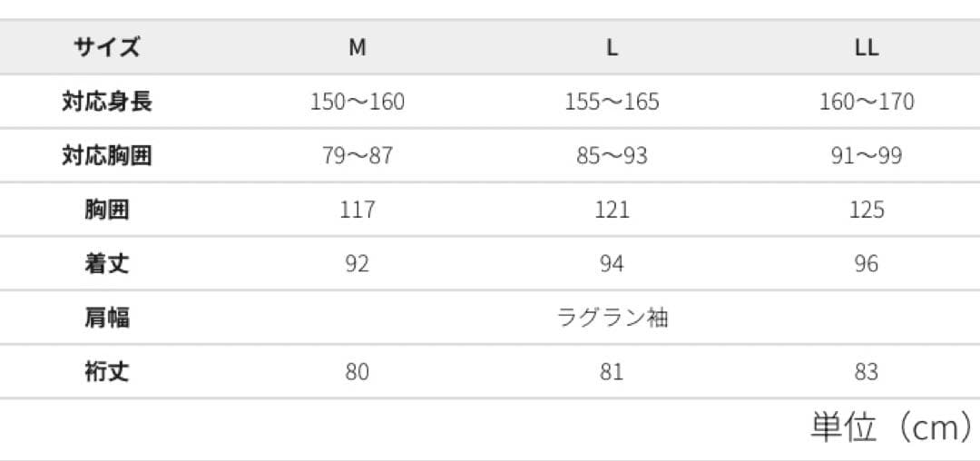Click the 単位（cm）unit note
This screenshot has height=461, width=980.
pos(892,427)
